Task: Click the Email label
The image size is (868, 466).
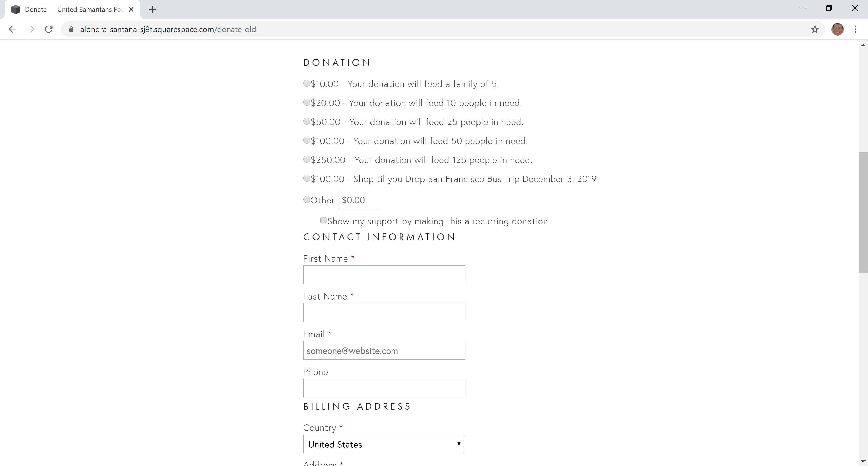Action: [314, 334]
